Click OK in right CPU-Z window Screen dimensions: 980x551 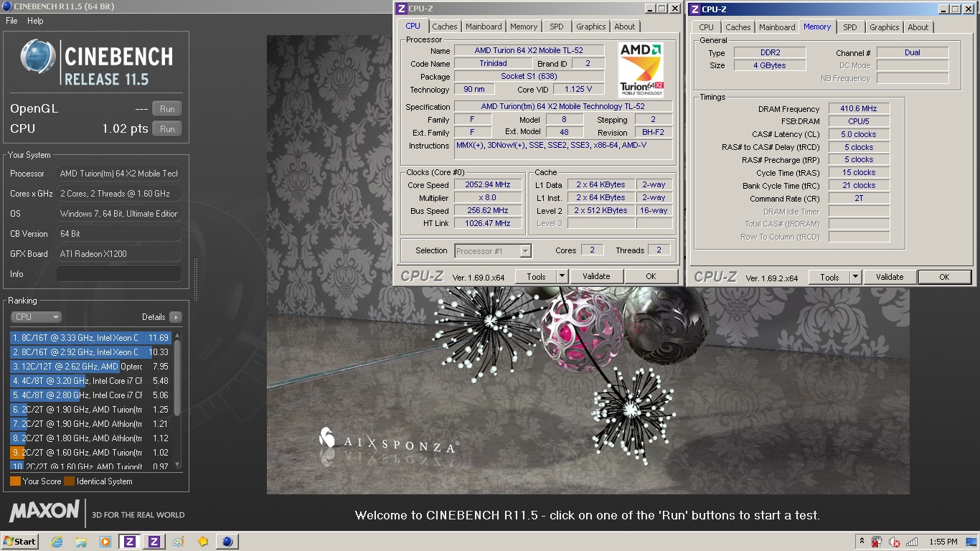944,277
